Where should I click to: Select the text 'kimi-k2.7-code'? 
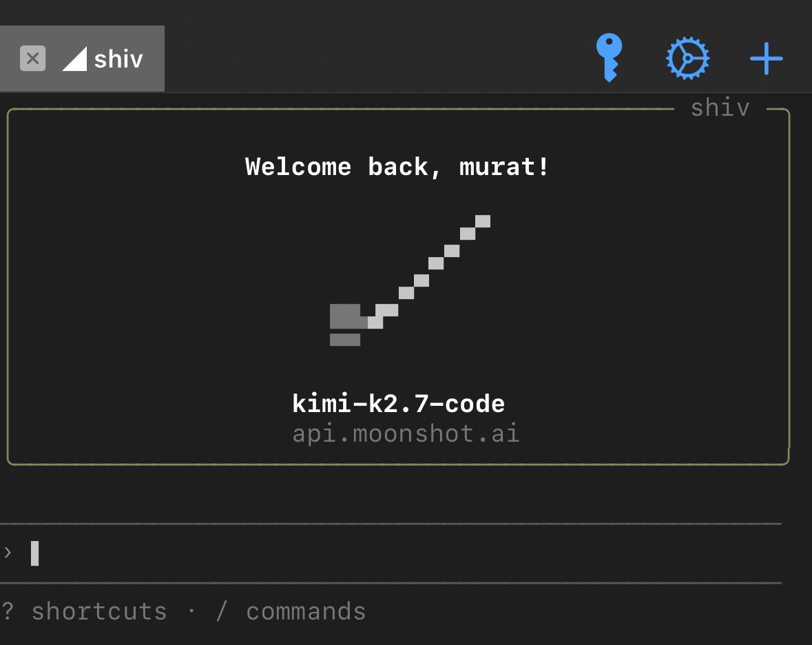click(x=398, y=404)
